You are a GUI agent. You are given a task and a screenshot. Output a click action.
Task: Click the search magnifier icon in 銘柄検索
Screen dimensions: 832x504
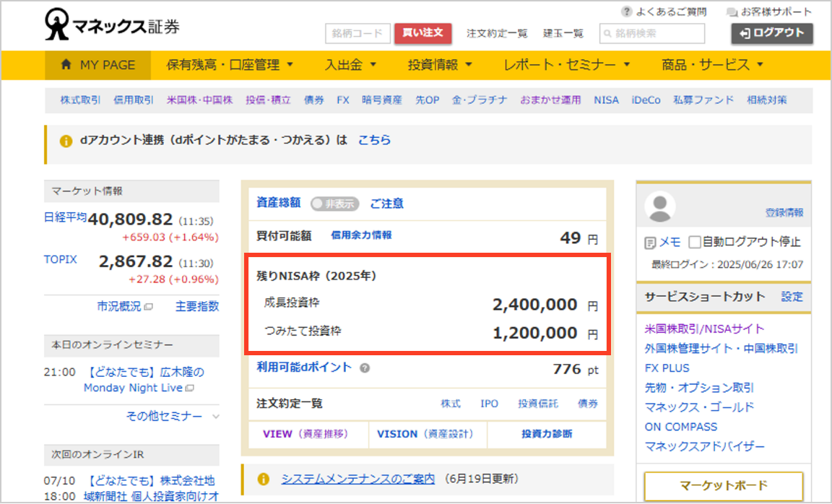(x=607, y=33)
